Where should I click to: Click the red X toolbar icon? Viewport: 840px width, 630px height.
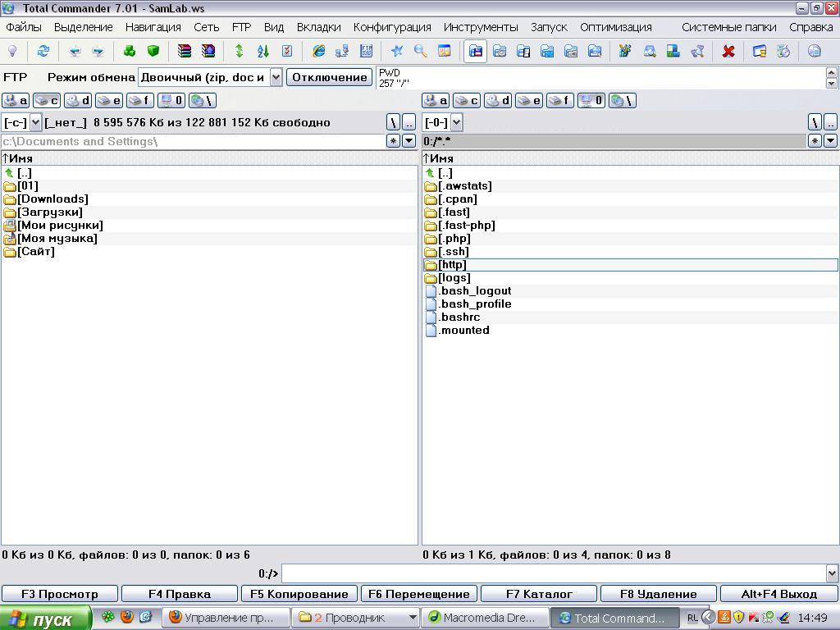coord(728,51)
